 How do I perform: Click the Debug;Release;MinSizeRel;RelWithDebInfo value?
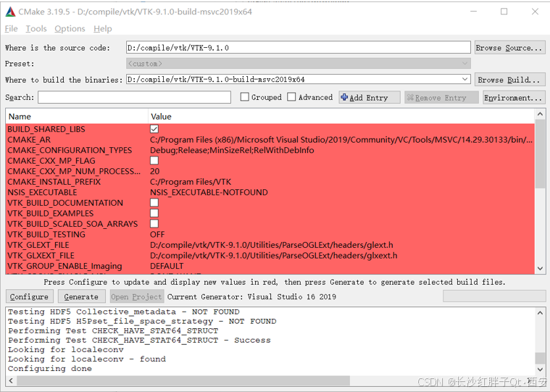(x=232, y=150)
